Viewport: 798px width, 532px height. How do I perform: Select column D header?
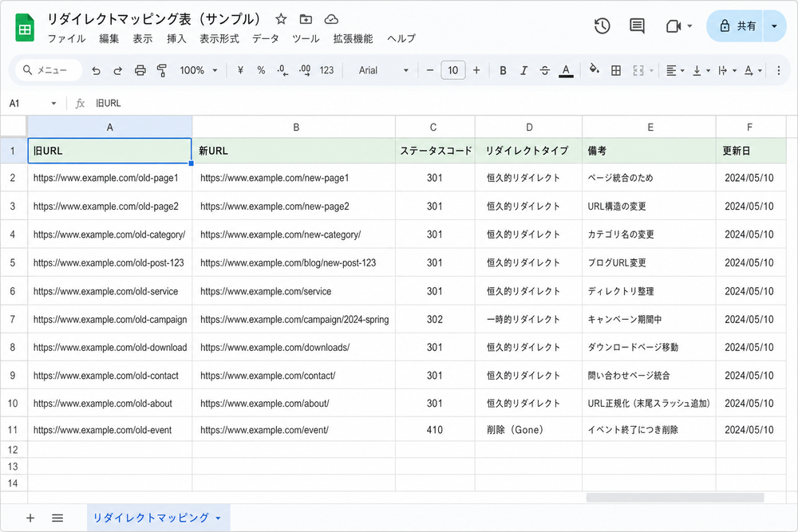click(529, 127)
